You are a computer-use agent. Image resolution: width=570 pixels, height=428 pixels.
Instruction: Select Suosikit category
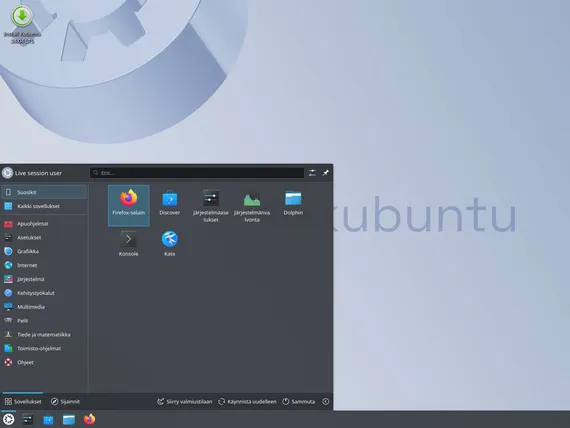44,192
